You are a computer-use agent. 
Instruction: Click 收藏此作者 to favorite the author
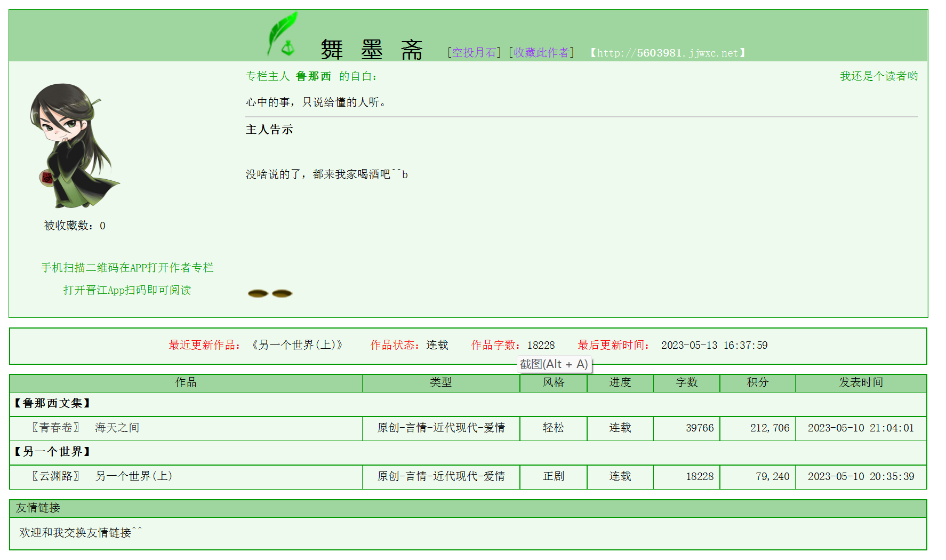[x=541, y=53]
